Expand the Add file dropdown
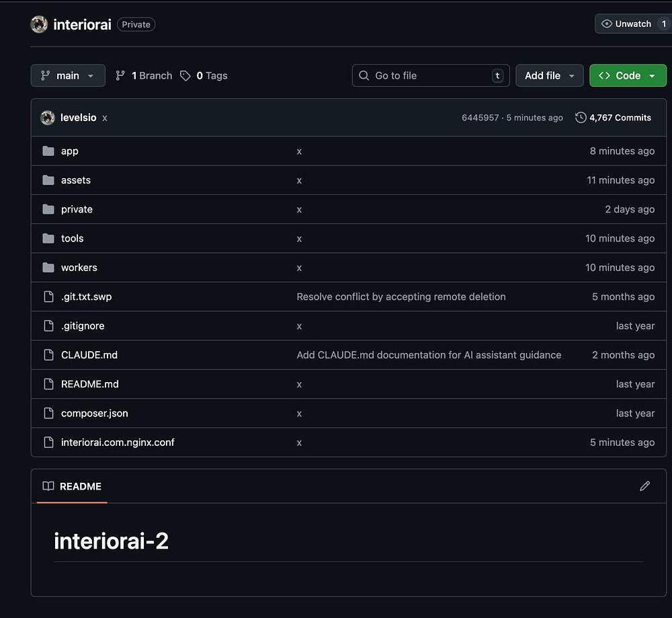This screenshot has width=672, height=618. pyautogui.click(x=549, y=76)
